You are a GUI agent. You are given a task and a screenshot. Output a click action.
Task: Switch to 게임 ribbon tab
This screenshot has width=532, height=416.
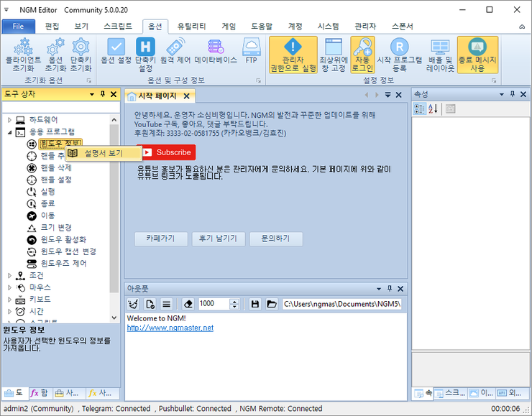pyautogui.click(x=229, y=27)
